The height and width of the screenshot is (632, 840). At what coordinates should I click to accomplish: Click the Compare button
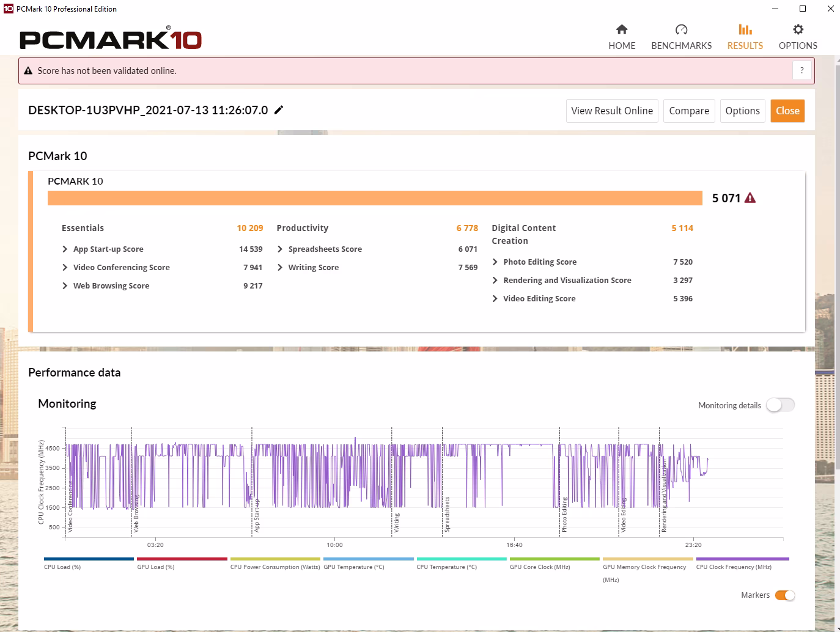pos(689,111)
